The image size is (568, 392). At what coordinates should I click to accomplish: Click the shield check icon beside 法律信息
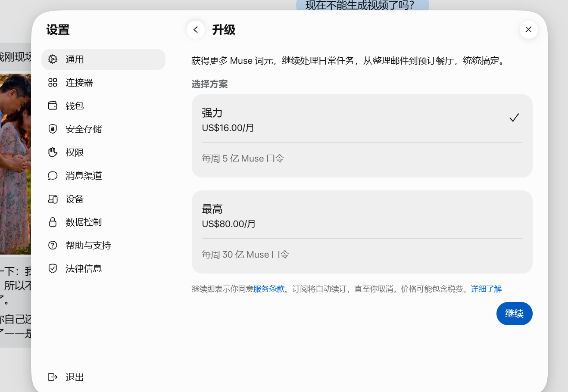point(53,268)
